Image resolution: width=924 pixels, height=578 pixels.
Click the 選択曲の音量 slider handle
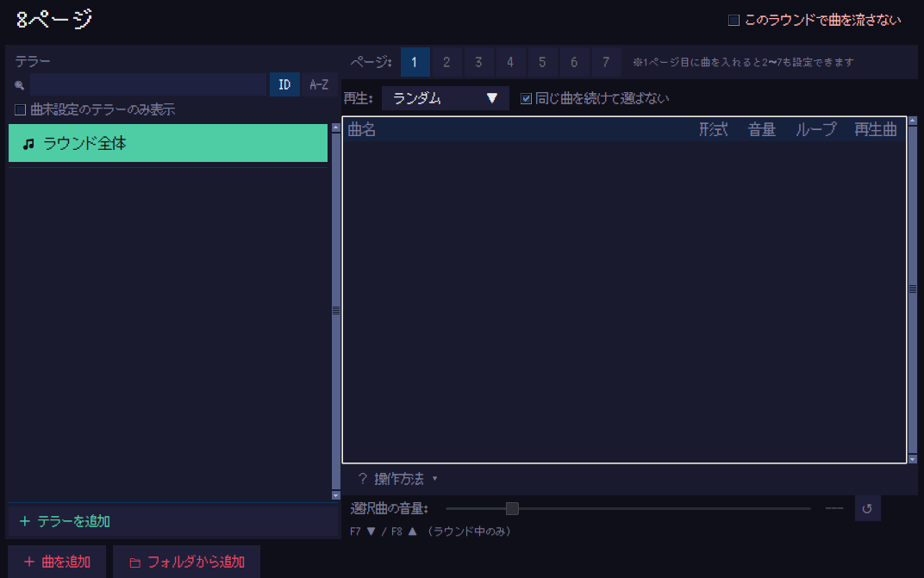[512, 508]
